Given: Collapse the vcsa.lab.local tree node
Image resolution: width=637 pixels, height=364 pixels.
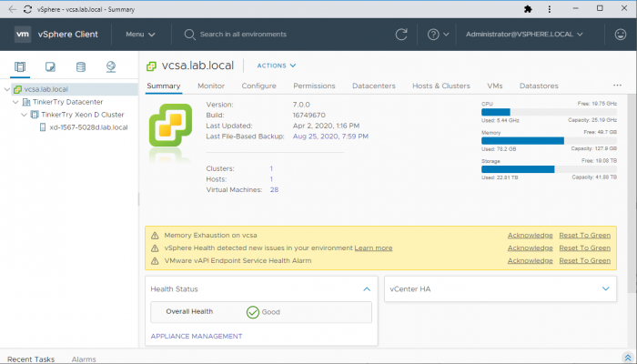Looking at the screenshot, I should click(x=7, y=89).
